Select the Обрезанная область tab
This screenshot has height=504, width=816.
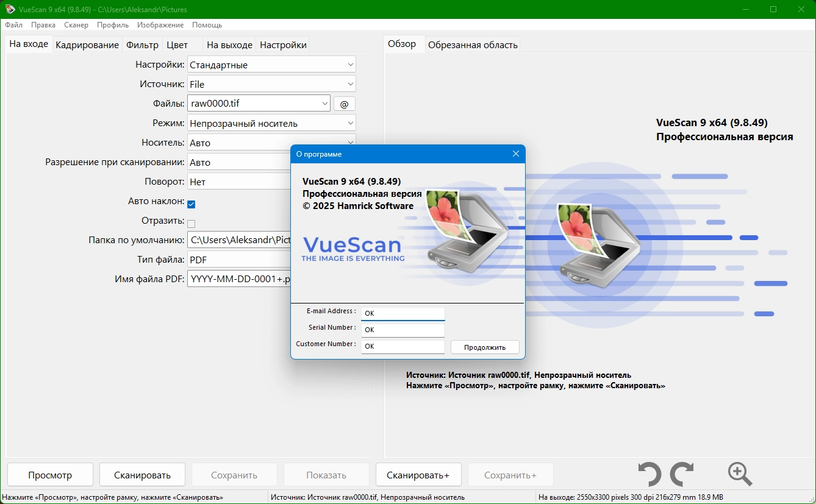click(x=473, y=44)
